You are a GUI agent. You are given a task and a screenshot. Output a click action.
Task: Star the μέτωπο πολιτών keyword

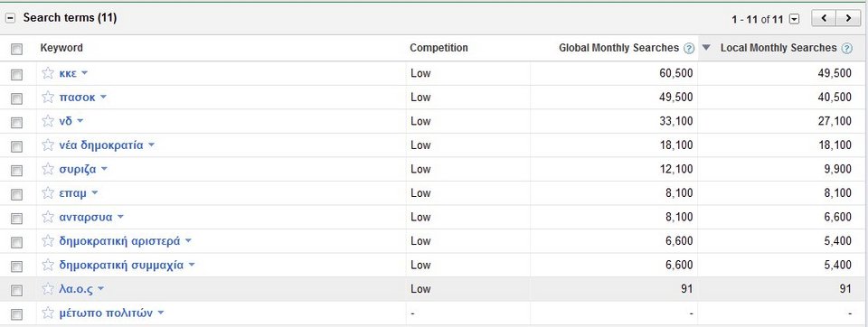click(x=48, y=313)
